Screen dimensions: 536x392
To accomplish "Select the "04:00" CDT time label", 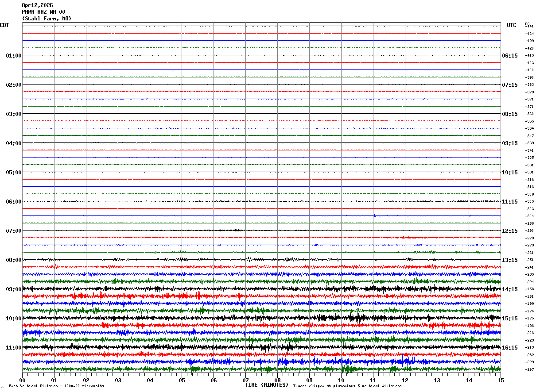I will click(x=14, y=143).
